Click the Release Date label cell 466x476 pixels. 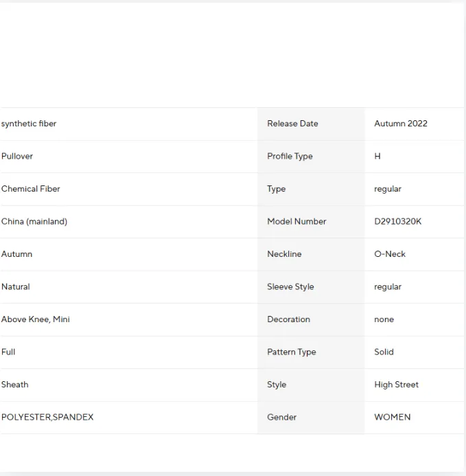point(311,124)
